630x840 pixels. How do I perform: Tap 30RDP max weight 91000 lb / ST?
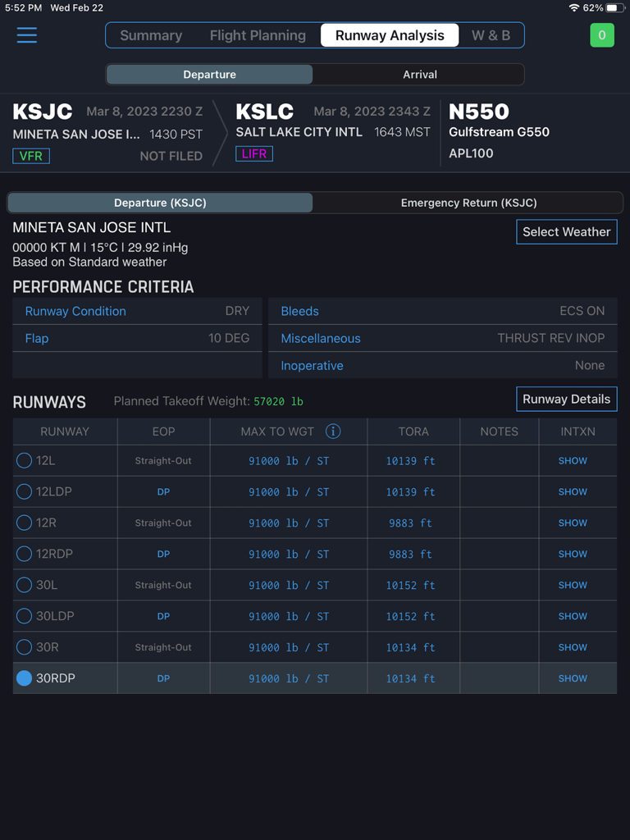(289, 678)
